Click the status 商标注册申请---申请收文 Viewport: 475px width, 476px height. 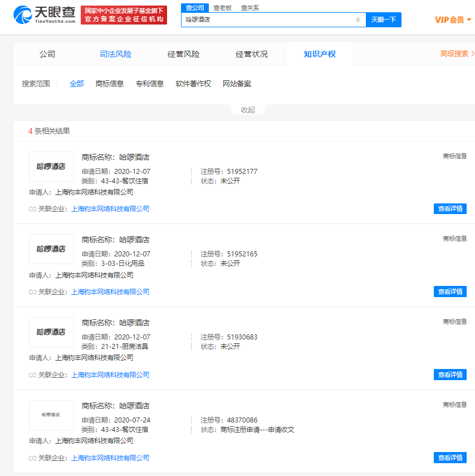pyautogui.click(x=257, y=430)
